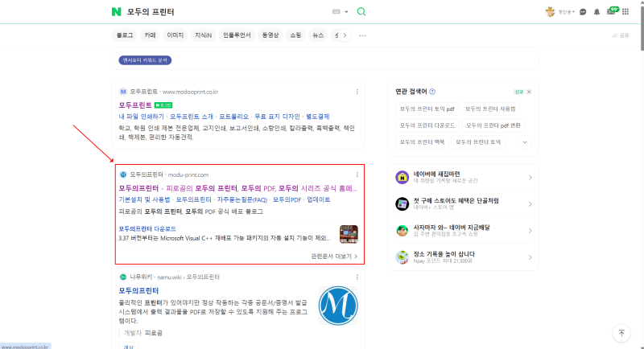
Task: Open thumbnail beside 모두의프린터 다운로드
Action: pos(349,234)
